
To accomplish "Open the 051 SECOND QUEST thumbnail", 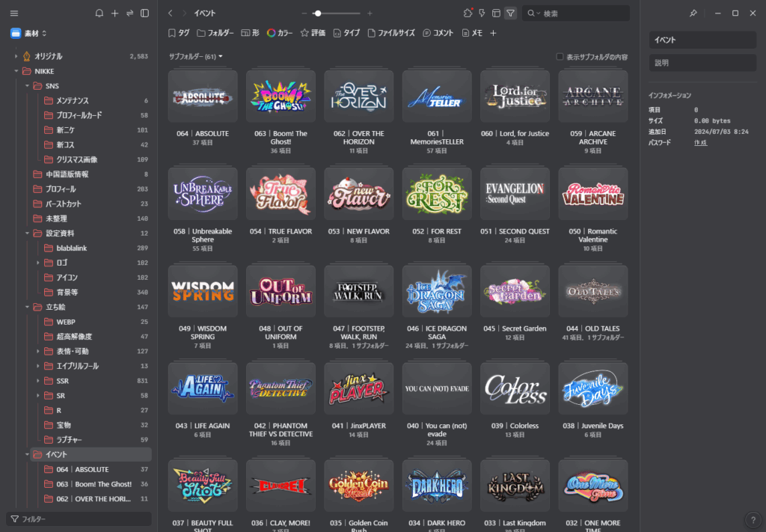I will pyautogui.click(x=515, y=194).
